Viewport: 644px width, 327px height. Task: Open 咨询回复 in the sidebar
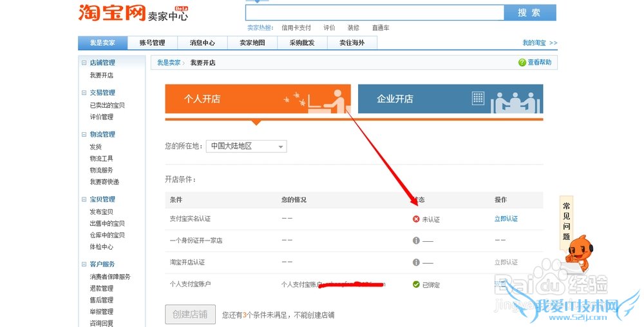[102, 323]
